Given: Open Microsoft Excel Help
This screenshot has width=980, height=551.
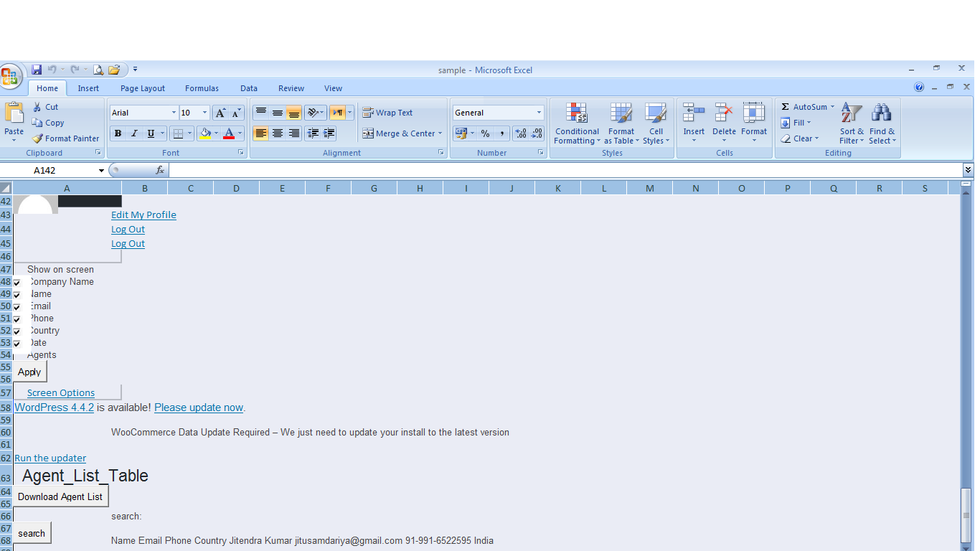Looking at the screenshot, I should point(919,88).
